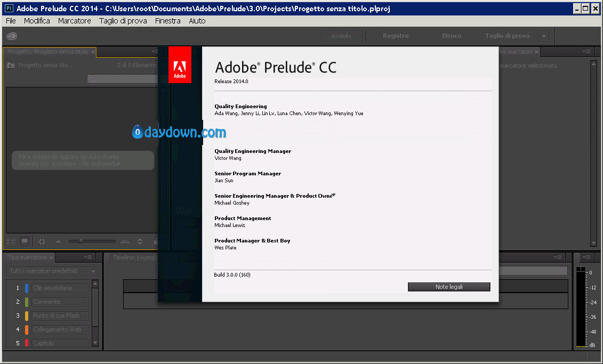603x364 pixels.
Task: Click the large mountains zoom-in icon
Action: [x=125, y=241]
